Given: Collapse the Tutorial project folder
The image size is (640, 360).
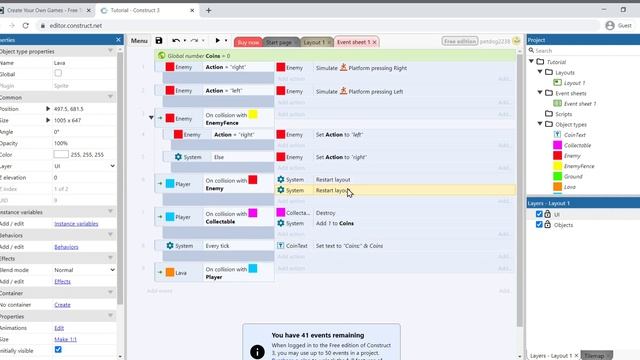Looking at the screenshot, I should click(531, 62).
